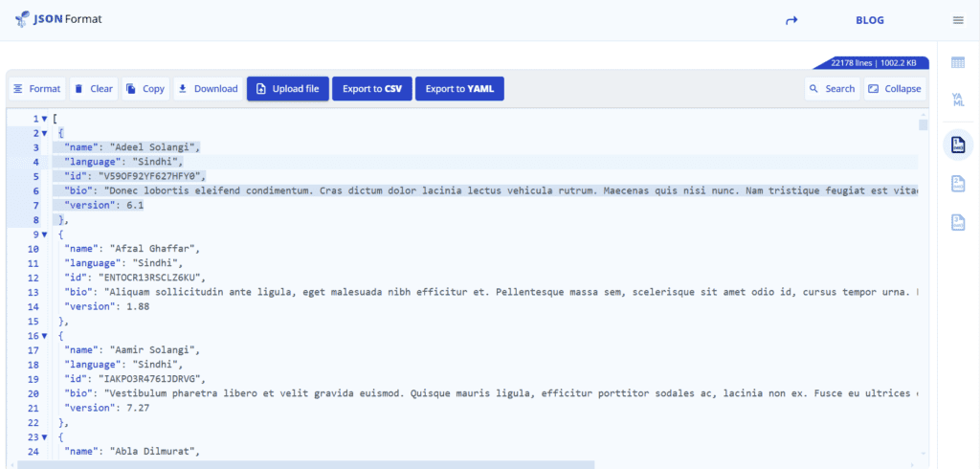Click the Upload file button
Screen dimensions: 980x469
point(288,89)
